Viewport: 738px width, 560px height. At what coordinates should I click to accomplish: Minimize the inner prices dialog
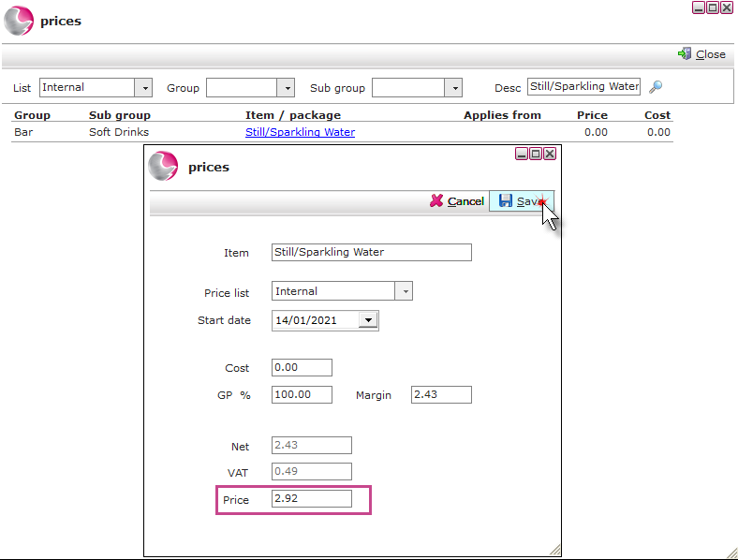point(522,154)
